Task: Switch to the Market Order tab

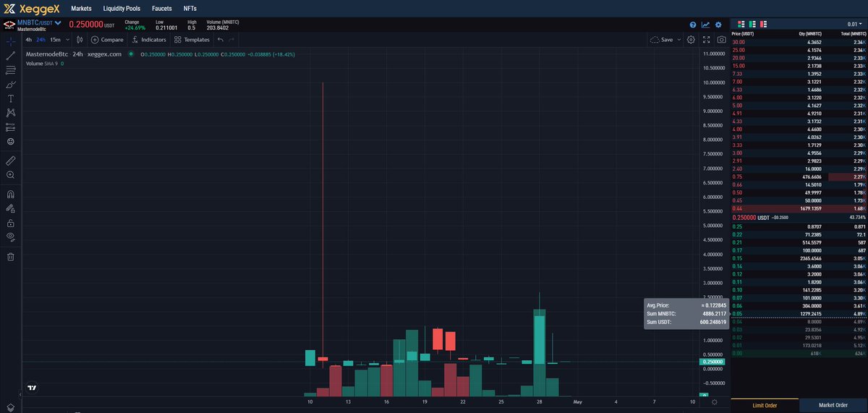Action: coord(833,405)
